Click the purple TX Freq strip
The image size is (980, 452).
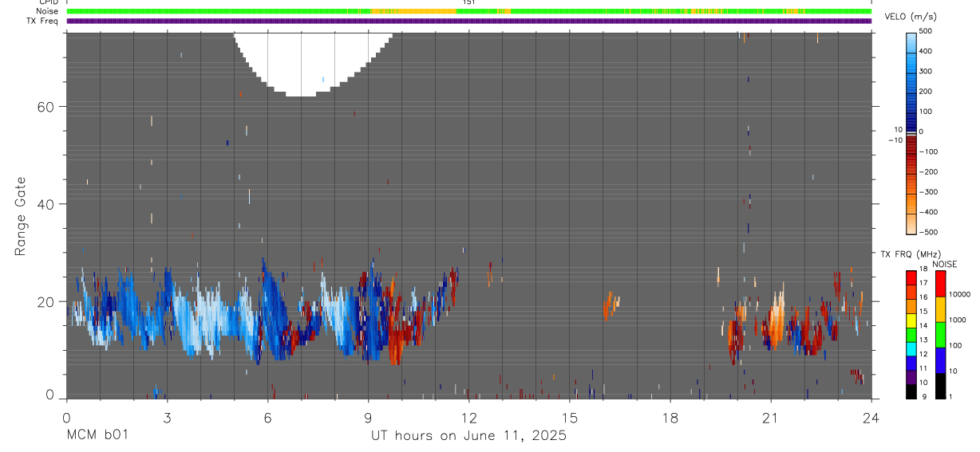click(x=469, y=21)
